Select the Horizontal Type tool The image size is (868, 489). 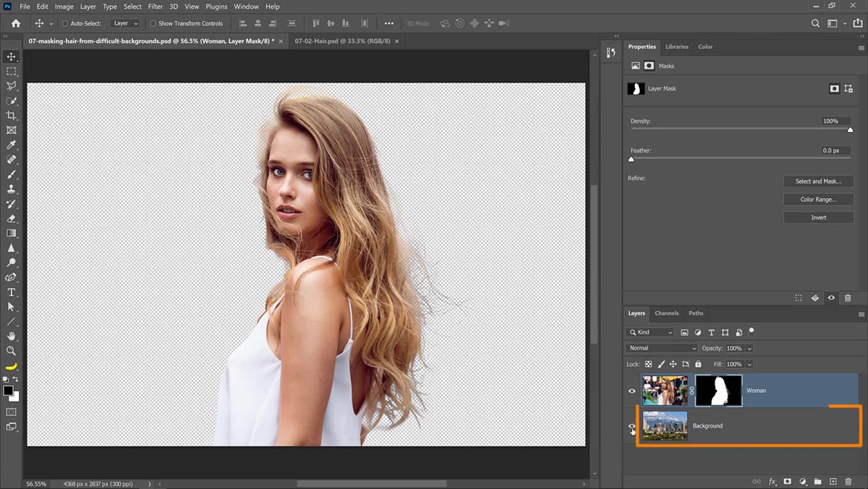click(x=11, y=292)
